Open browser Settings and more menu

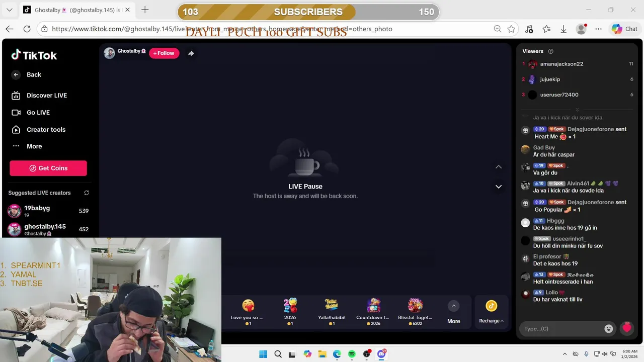(598, 29)
